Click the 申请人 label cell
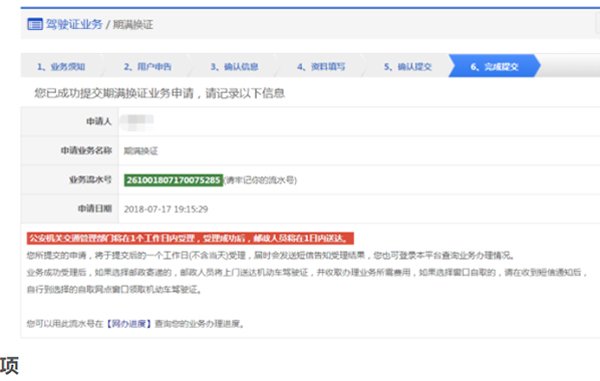The height and width of the screenshot is (381, 600). point(70,122)
